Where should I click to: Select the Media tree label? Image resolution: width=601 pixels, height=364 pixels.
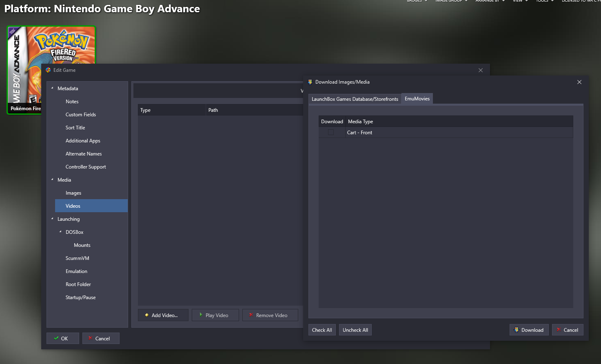tap(64, 180)
